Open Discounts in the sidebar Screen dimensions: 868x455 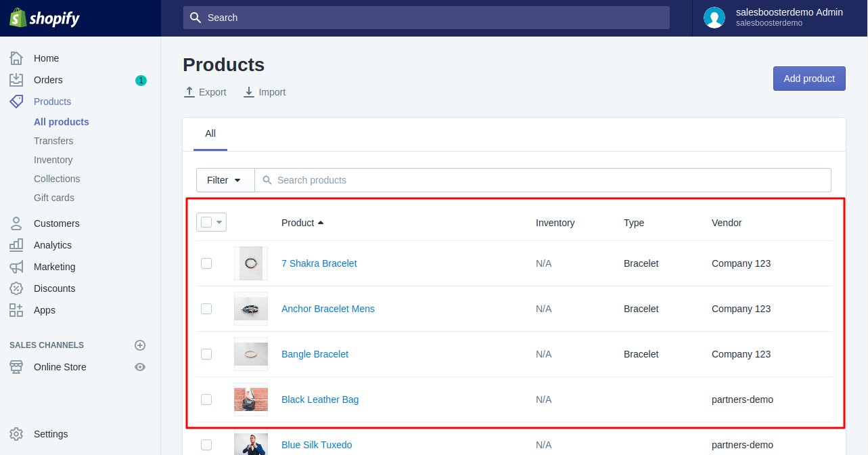click(x=54, y=288)
